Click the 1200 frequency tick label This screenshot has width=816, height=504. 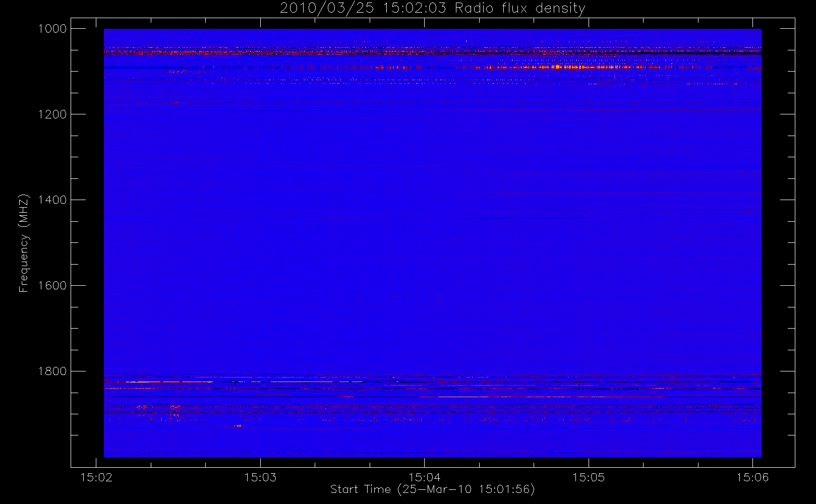click(x=52, y=114)
